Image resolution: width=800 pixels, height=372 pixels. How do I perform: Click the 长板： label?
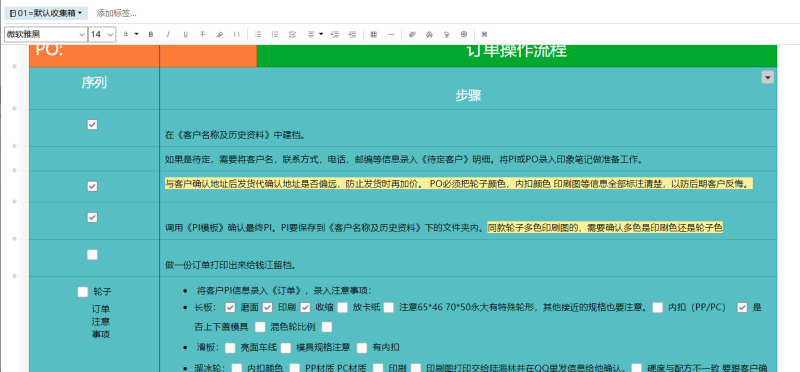[206, 308]
